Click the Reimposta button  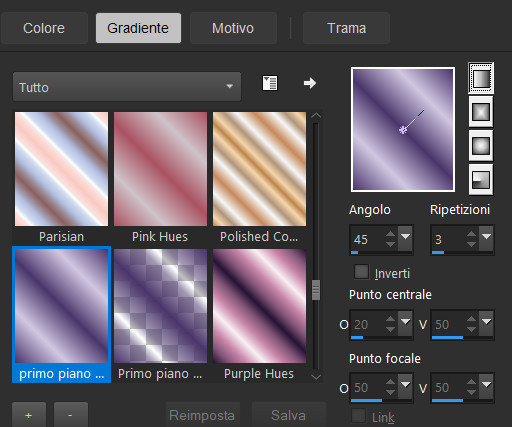[x=202, y=415]
